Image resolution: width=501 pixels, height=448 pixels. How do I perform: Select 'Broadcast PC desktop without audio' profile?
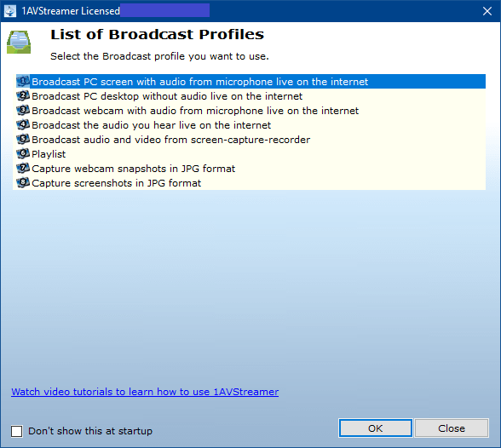(250, 95)
